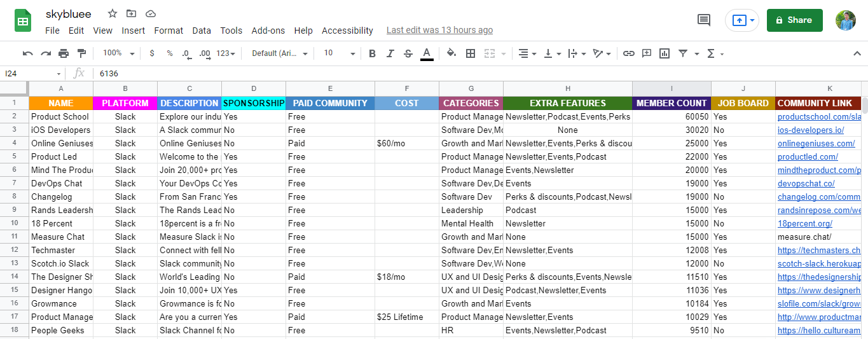Open the font family dropdown

coord(280,53)
